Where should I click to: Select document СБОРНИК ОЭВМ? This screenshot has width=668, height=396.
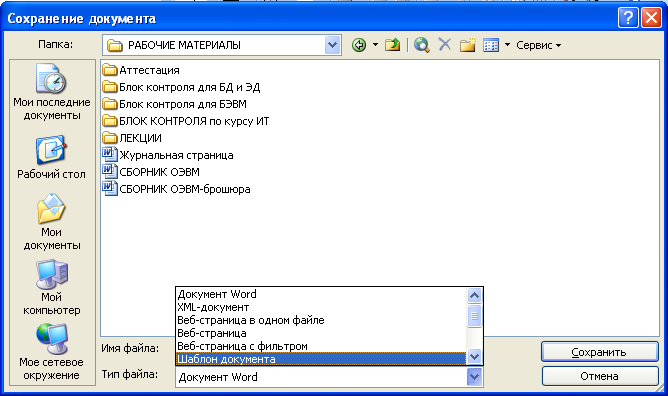click(x=151, y=172)
